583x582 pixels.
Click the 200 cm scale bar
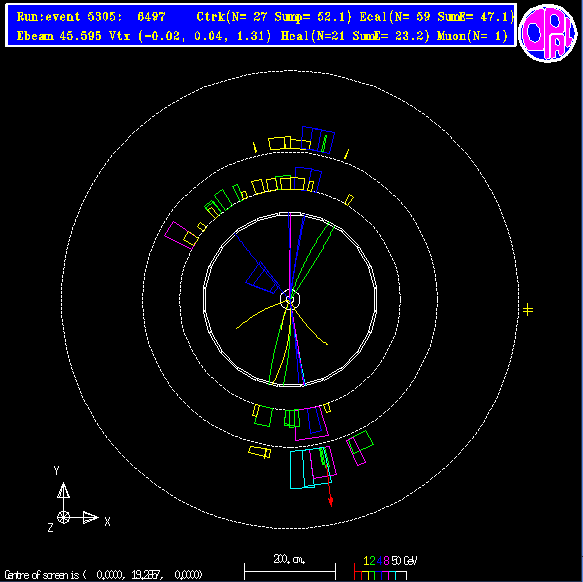pyautogui.click(x=290, y=568)
